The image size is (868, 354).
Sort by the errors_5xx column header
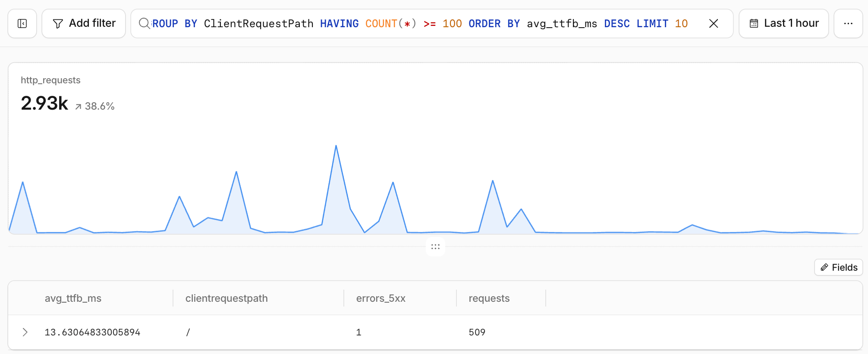point(381,298)
